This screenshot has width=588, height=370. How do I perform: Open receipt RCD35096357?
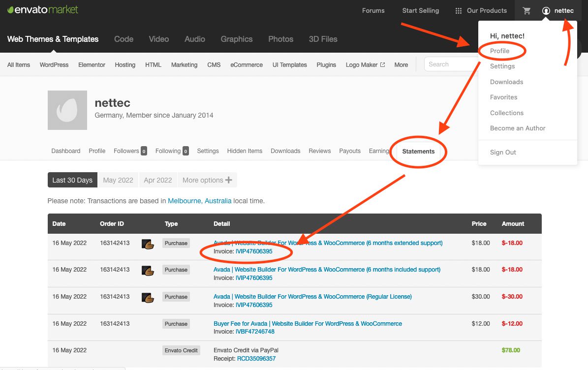[256, 359]
